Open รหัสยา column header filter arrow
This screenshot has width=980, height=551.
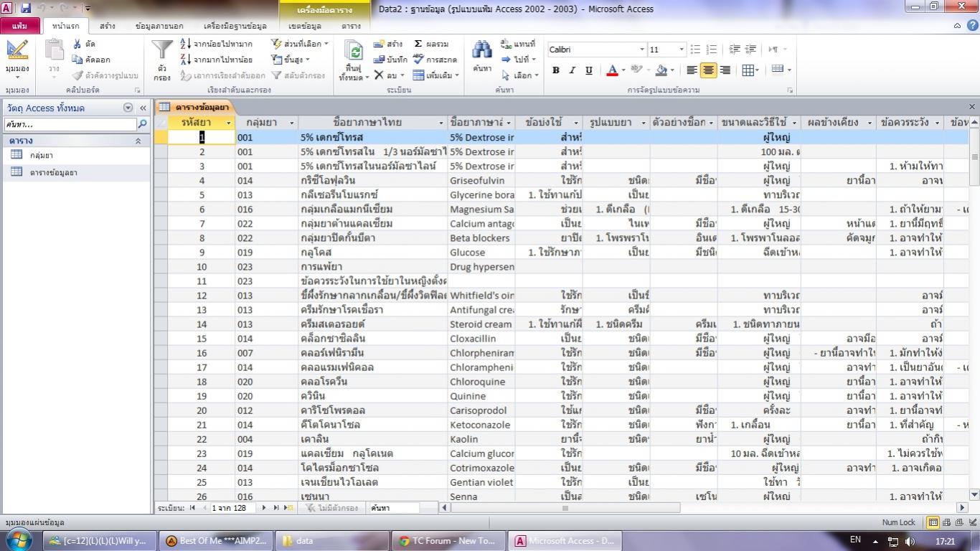[229, 123]
